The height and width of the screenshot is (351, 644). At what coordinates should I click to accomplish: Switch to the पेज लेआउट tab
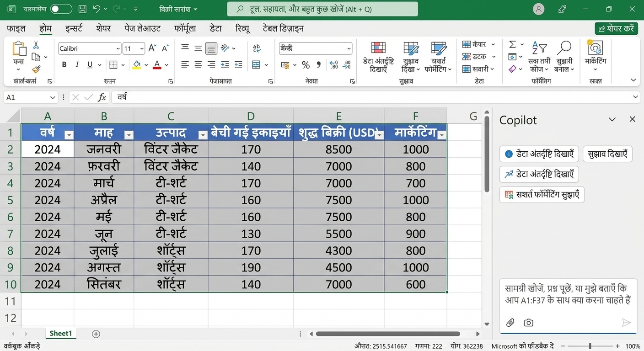143,28
